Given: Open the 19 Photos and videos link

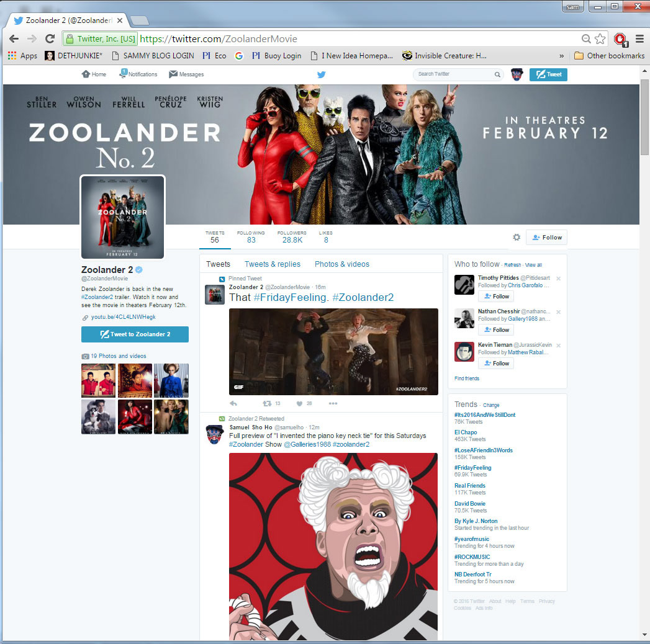Looking at the screenshot, I should (118, 356).
